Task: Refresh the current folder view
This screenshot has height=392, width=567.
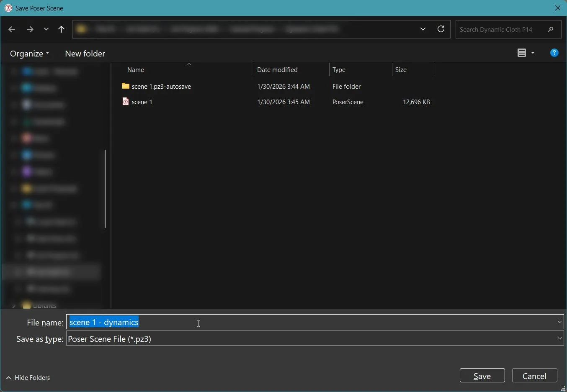Action: point(441,29)
